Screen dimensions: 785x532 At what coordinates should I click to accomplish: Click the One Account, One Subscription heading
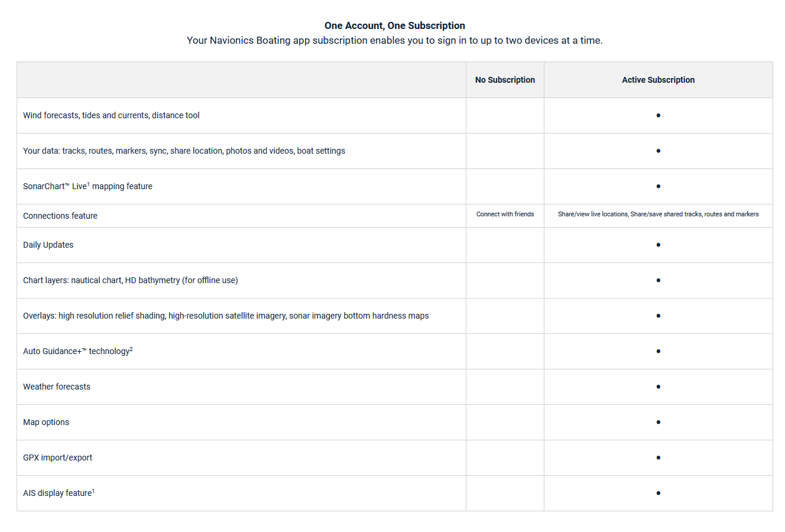(394, 25)
